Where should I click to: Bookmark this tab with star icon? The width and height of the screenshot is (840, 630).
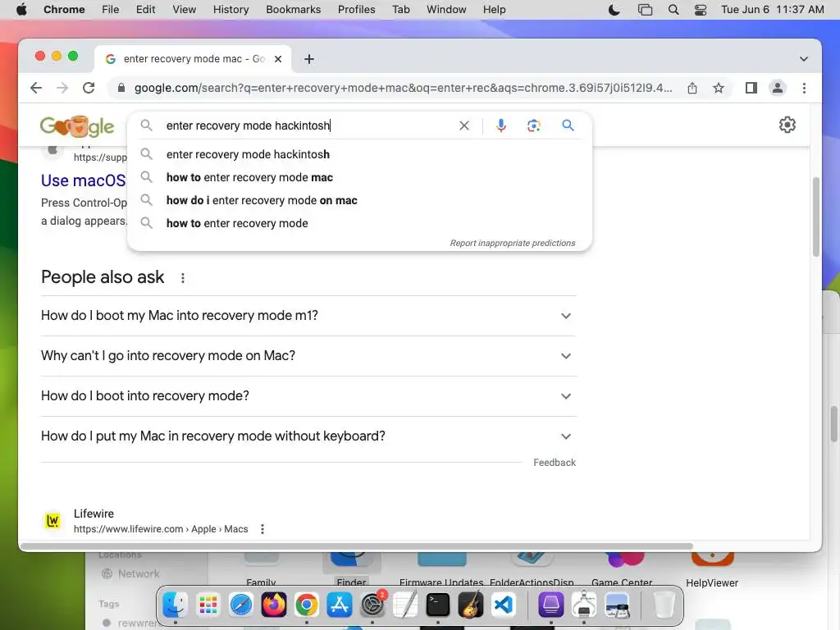click(x=719, y=88)
